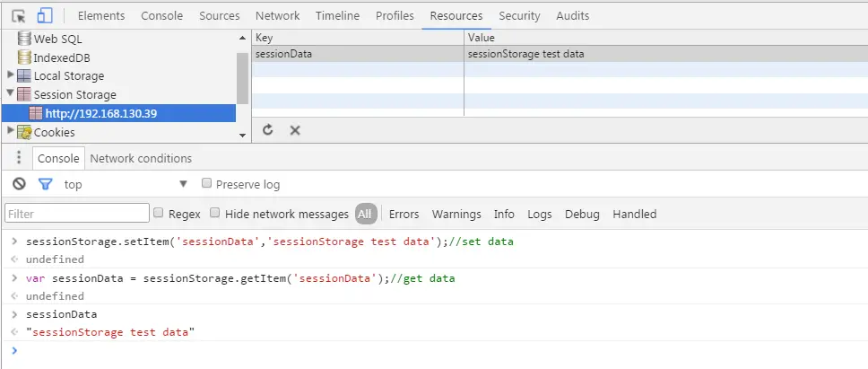Open the drawer three-dot menu

(19, 158)
